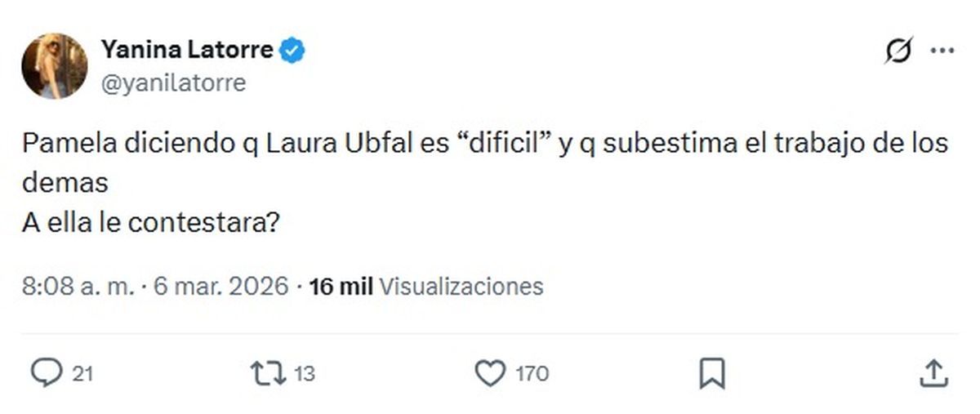980x414 pixels.
Task: Click the Yanina Latorre display name
Action: [186, 51]
